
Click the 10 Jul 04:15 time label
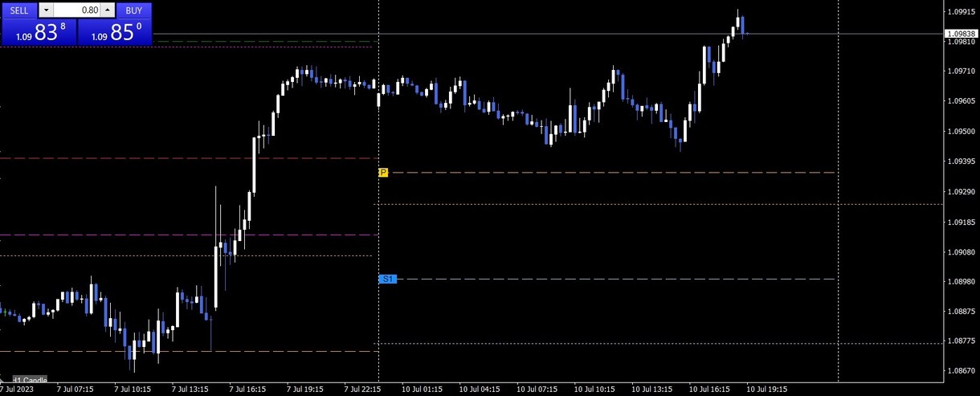[x=480, y=390]
